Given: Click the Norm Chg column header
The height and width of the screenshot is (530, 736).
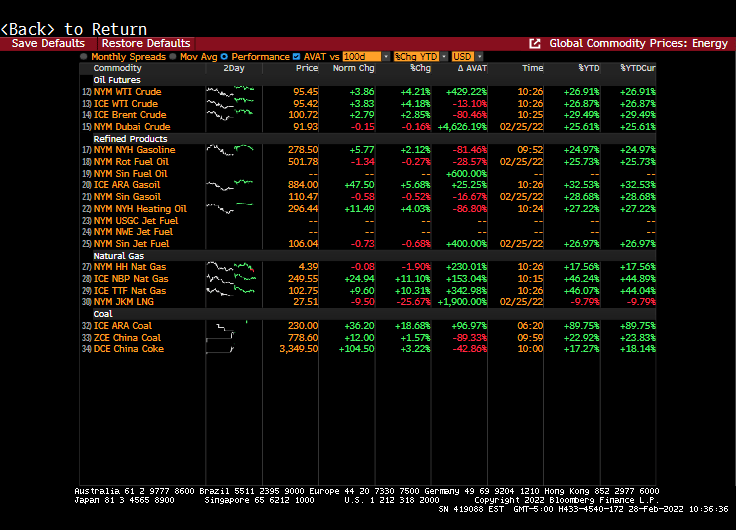Looking at the screenshot, I should (355, 68).
